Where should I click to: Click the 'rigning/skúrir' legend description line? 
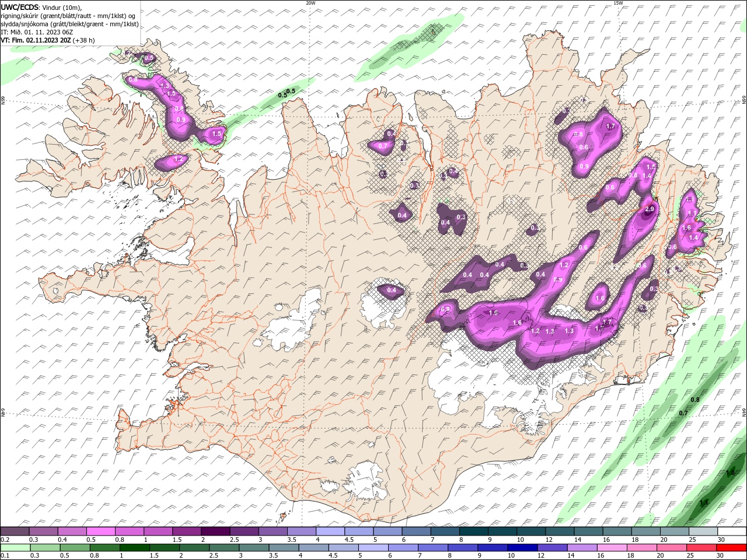[68, 16]
